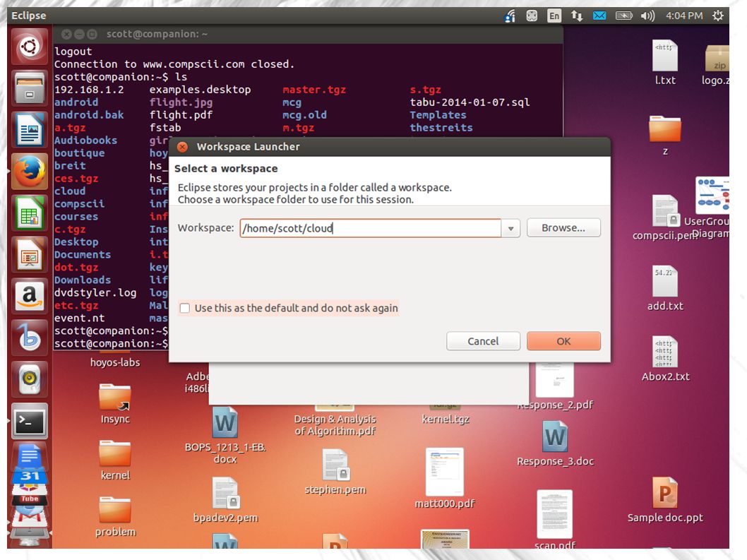747x560 pixels.
Task: Click 'examples.desktop' in terminal listing
Action: coord(200,90)
